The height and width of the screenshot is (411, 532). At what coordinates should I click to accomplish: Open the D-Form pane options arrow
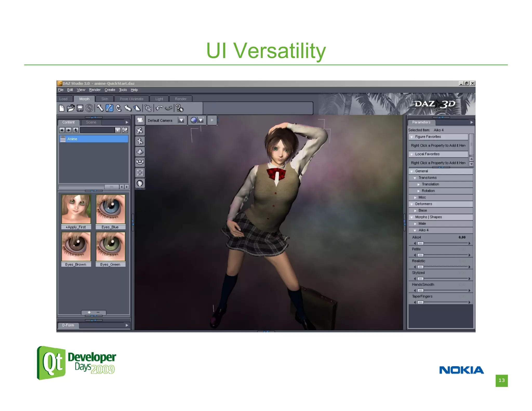pyautogui.click(x=127, y=325)
